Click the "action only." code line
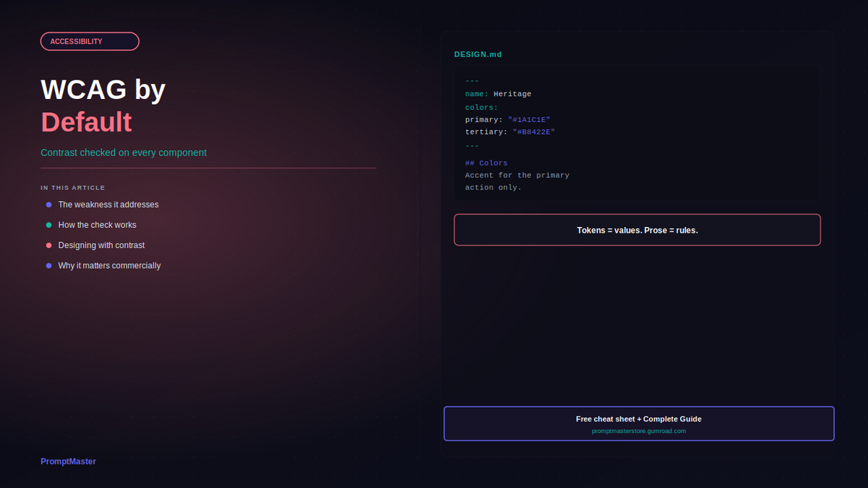 [493, 187]
